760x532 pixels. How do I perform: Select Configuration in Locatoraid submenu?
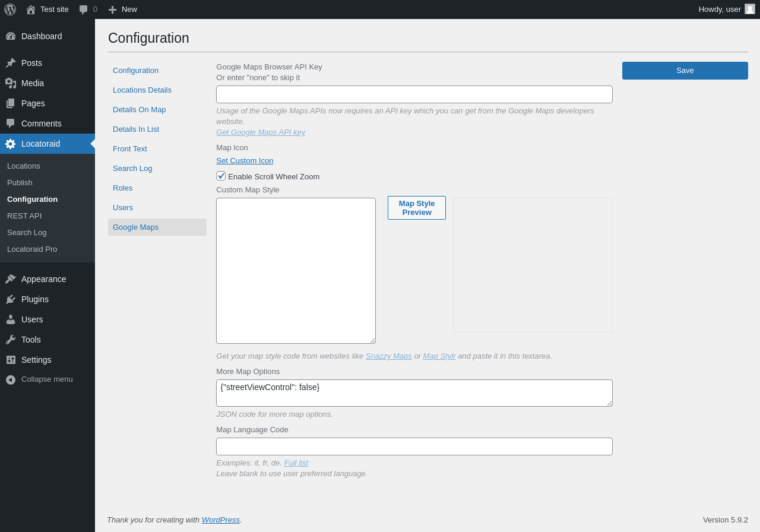coord(32,199)
